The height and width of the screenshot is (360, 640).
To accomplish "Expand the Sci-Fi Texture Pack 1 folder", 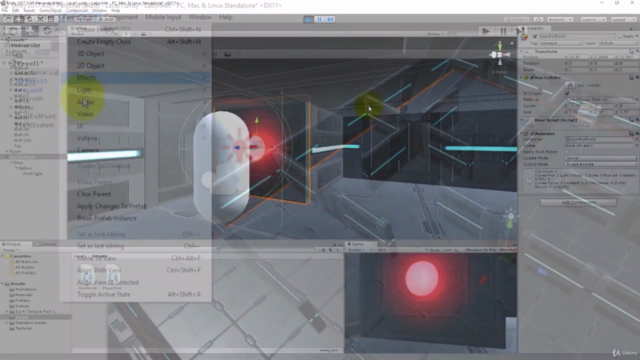I will tap(7, 311).
